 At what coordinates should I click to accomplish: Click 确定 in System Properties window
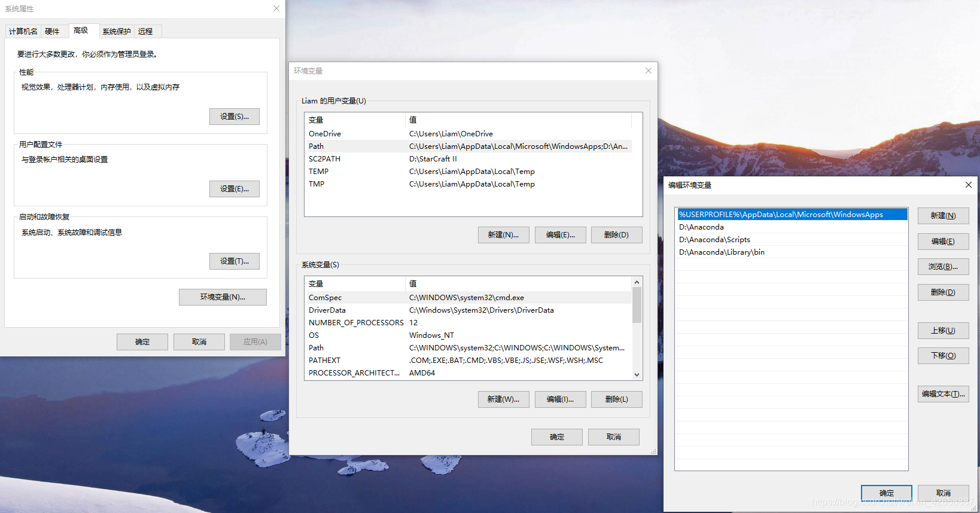click(142, 342)
